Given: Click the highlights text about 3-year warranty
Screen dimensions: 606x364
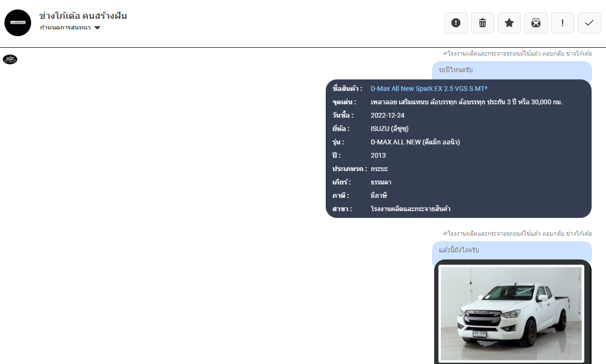Looking at the screenshot, I should coord(466,102).
